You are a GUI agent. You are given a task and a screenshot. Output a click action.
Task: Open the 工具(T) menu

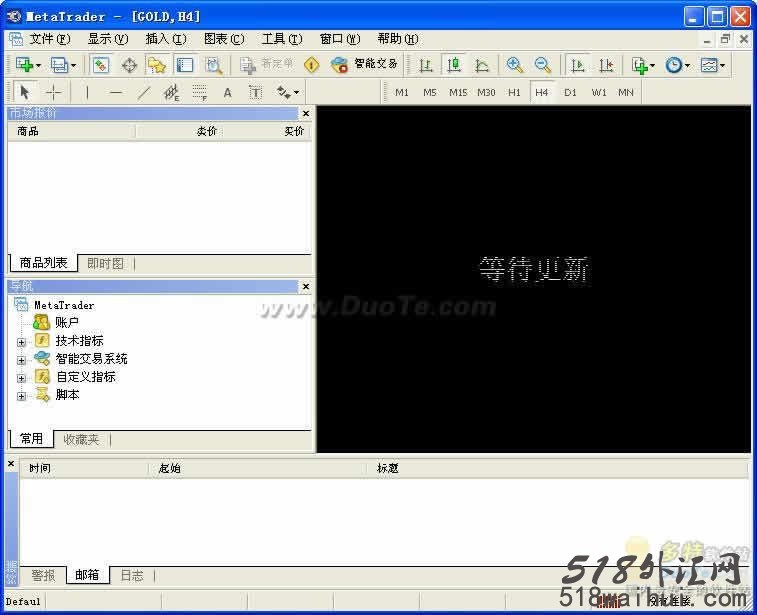(x=282, y=39)
